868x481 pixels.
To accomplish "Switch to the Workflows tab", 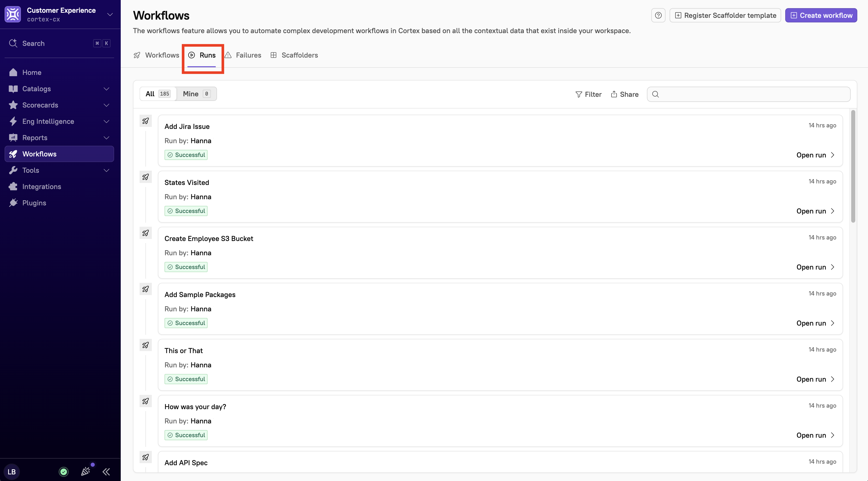I will (156, 55).
